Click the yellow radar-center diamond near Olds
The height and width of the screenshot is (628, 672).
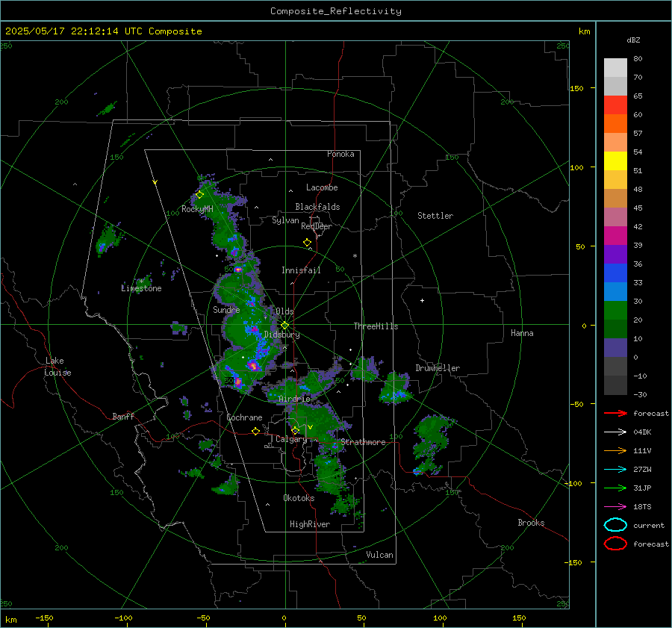285,326
